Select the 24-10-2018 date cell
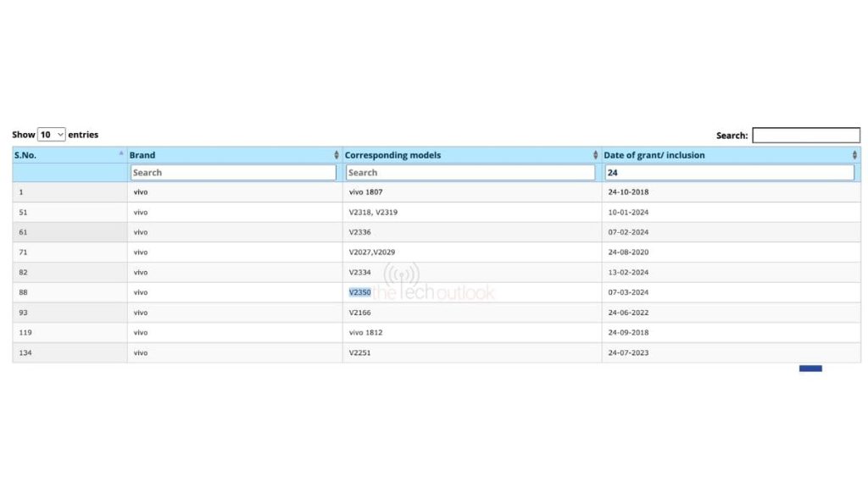This screenshot has width=868, height=488. tap(628, 192)
